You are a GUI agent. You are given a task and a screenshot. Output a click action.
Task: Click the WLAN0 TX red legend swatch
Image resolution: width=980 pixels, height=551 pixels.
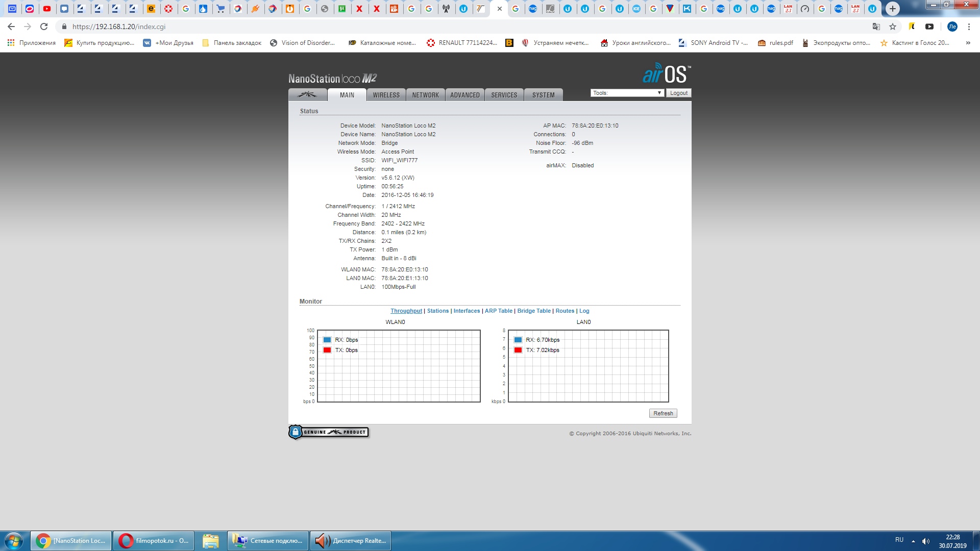327,350
